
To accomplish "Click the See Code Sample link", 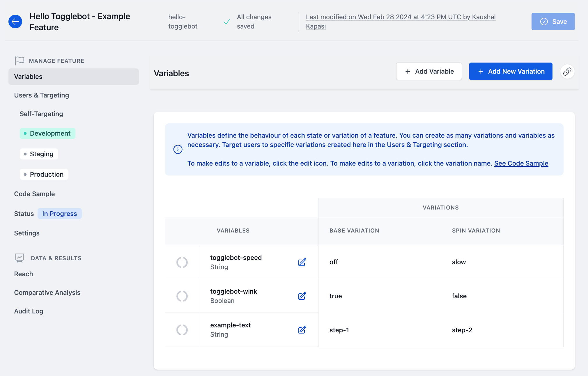I will (x=522, y=163).
